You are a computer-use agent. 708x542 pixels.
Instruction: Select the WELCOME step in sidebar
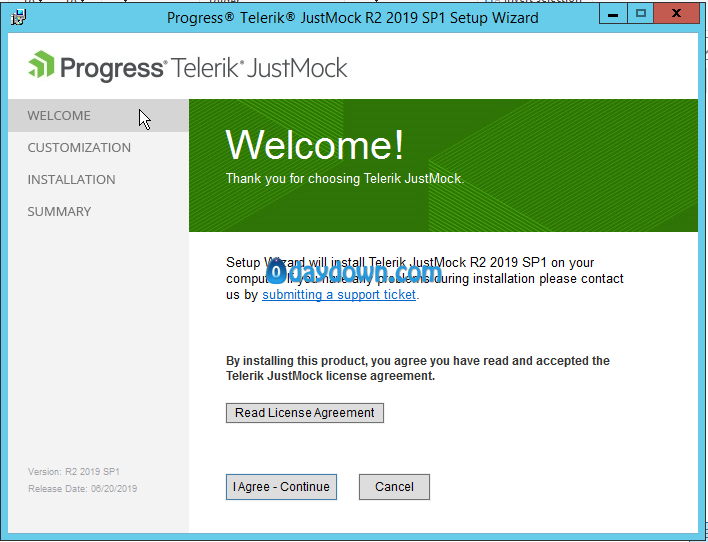point(98,116)
